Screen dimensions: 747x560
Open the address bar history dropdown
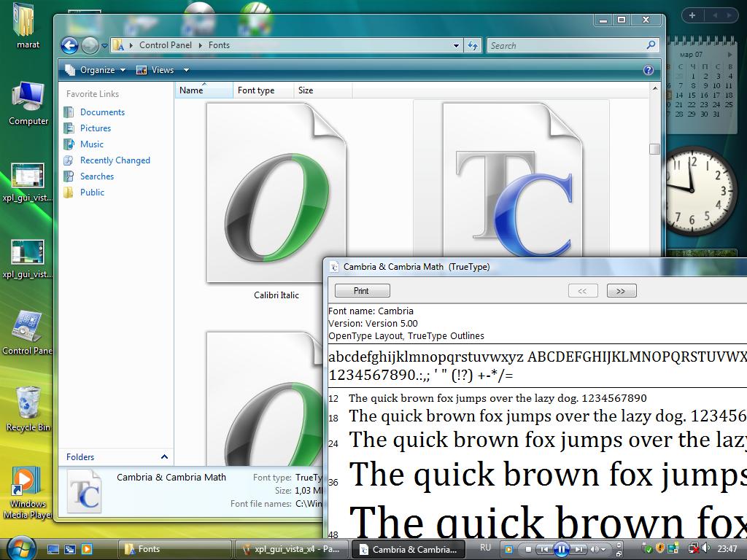[x=456, y=46]
